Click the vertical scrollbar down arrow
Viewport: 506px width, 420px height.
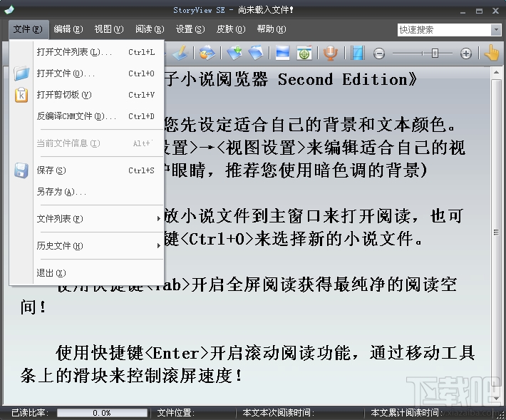point(496,399)
